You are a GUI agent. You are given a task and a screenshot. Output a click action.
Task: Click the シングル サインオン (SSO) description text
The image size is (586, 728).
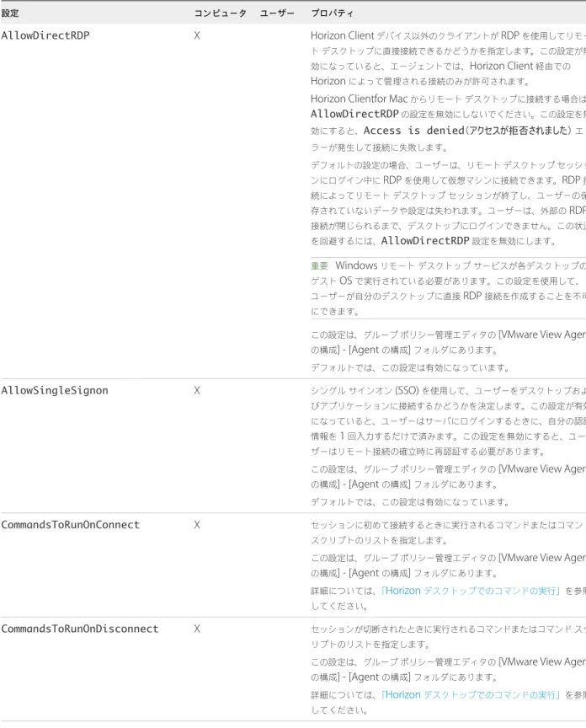(448, 420)
